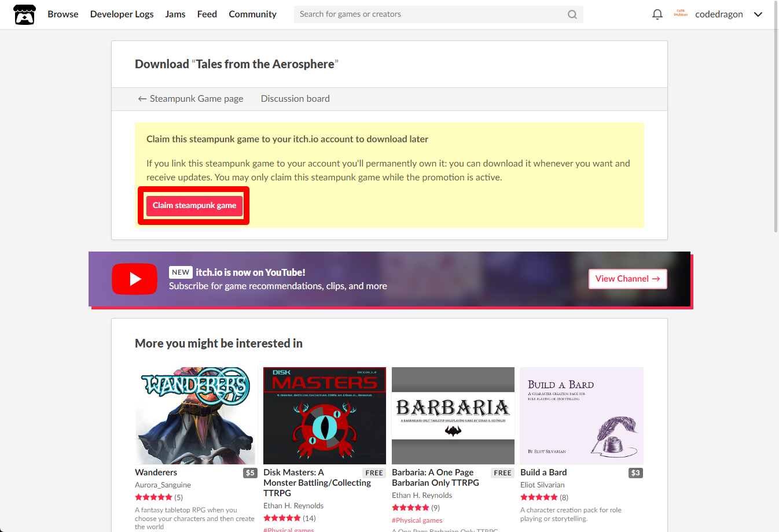
Task: Open the Discussion board tab
Action: 295,99
